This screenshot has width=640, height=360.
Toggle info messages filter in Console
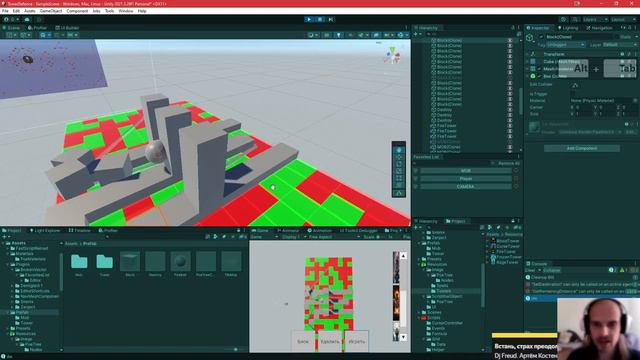point(612,270)
